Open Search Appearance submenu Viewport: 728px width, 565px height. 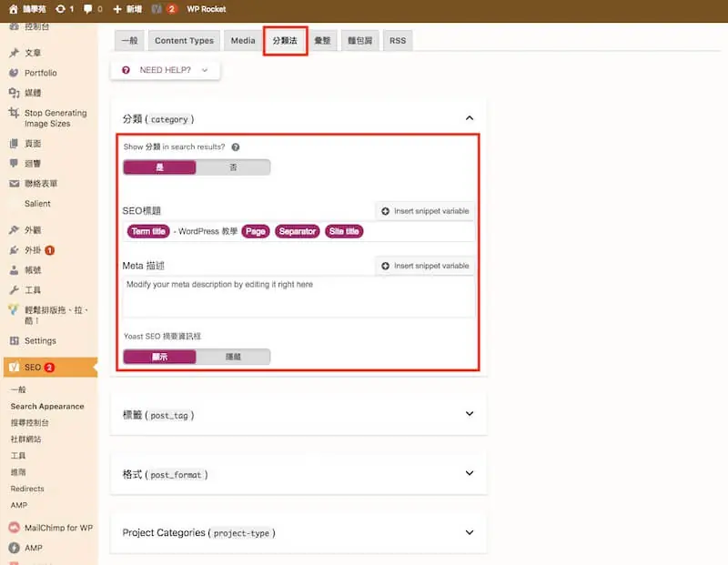coord(47,406)
